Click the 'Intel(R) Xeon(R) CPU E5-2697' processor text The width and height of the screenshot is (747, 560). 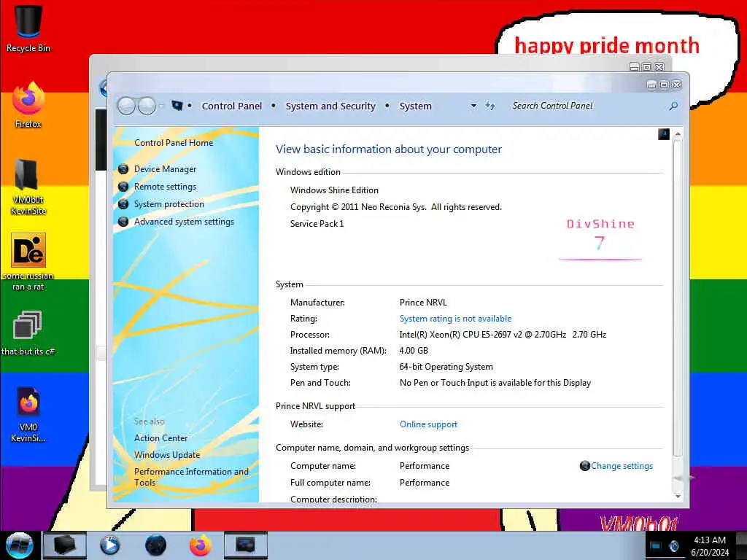(503, 334)
